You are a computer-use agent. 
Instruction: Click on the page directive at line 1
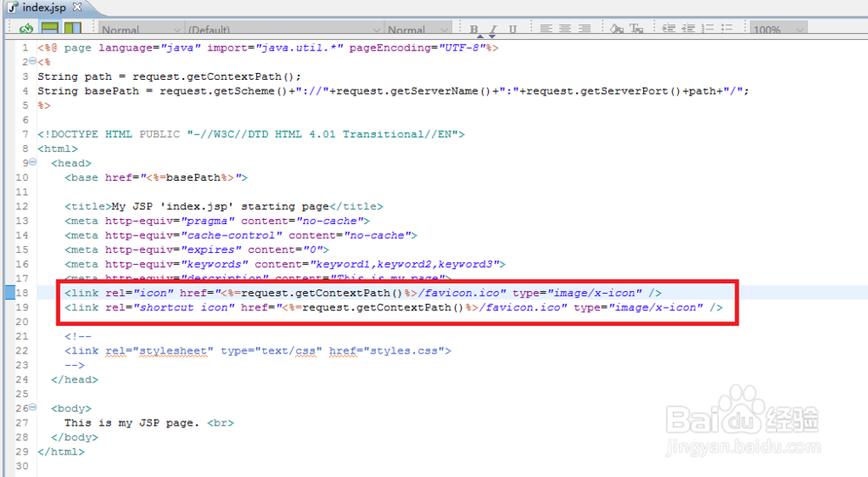pyautogui.click(x=268, y=48)
